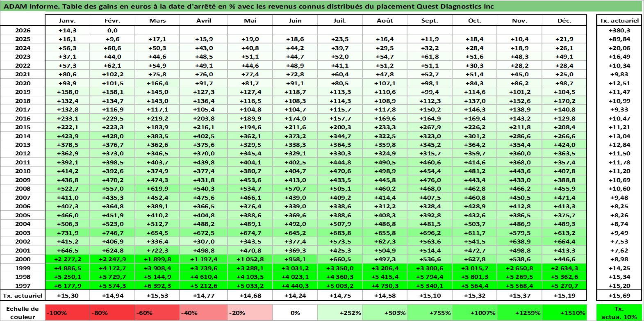The image size is (644, 321).
Task: Click the 2025 row label
Action: pyautogui.click(x=23, y=39)
